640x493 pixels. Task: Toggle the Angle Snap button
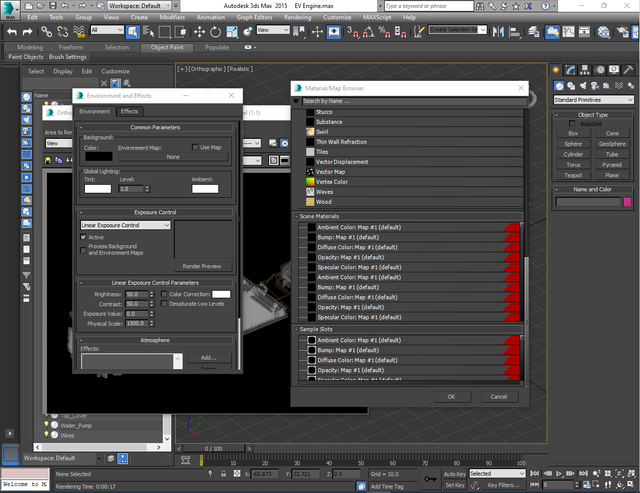[368, 32]
